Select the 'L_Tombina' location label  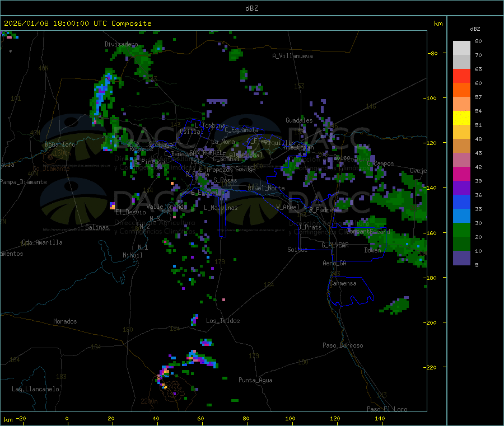[210, 125]
